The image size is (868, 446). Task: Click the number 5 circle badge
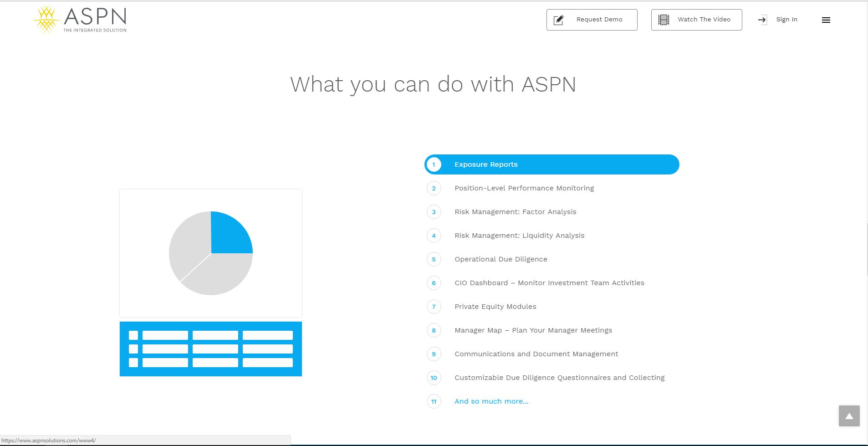point(434,259)
